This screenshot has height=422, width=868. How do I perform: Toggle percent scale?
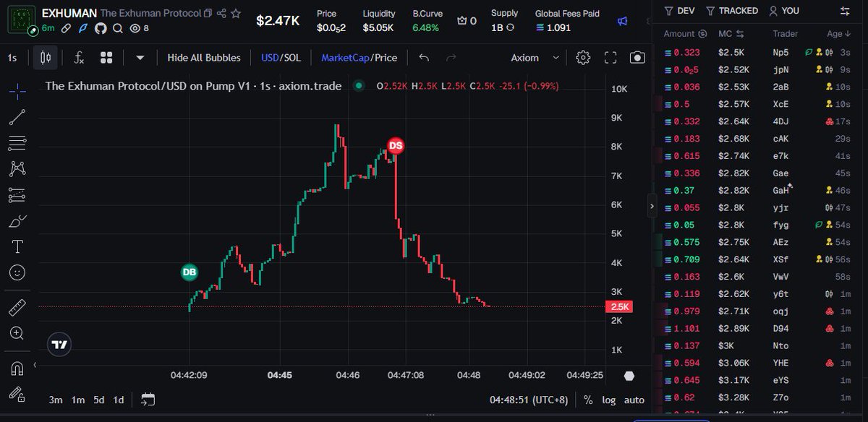(588, 400)
